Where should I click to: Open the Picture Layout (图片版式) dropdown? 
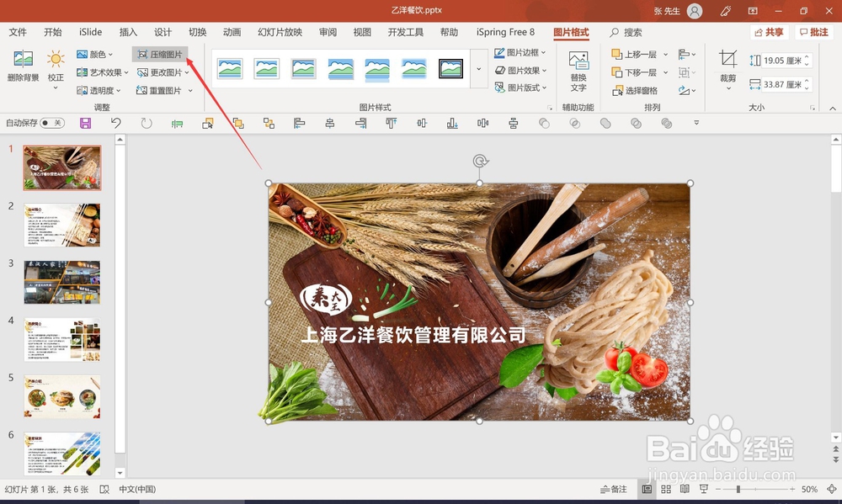[x=520, y=88]
